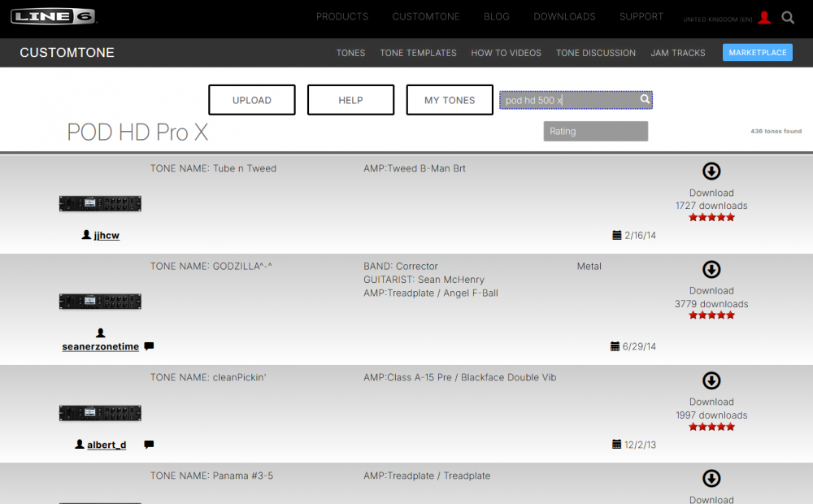Switch to the Tones tab
The image size is (813, 504).
pyautogui.click(x=350, y=53)
